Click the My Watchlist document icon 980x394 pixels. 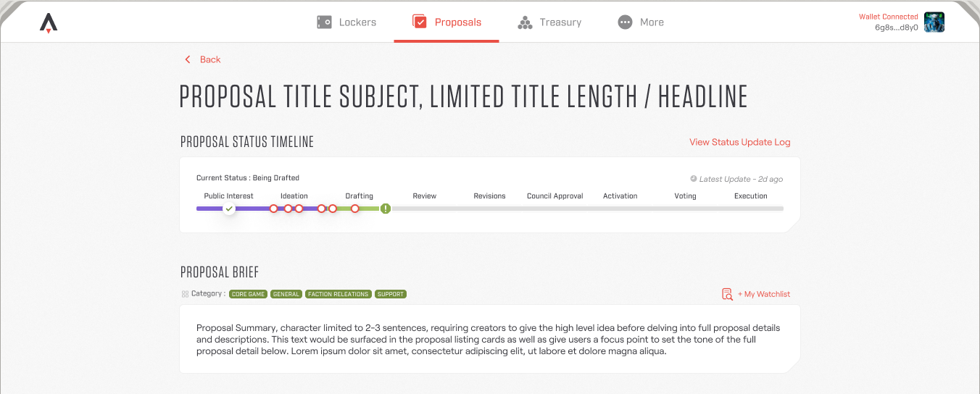point(727,294)
